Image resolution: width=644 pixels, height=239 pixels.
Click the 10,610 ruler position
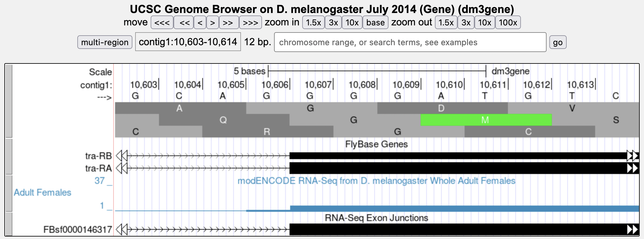449,85
